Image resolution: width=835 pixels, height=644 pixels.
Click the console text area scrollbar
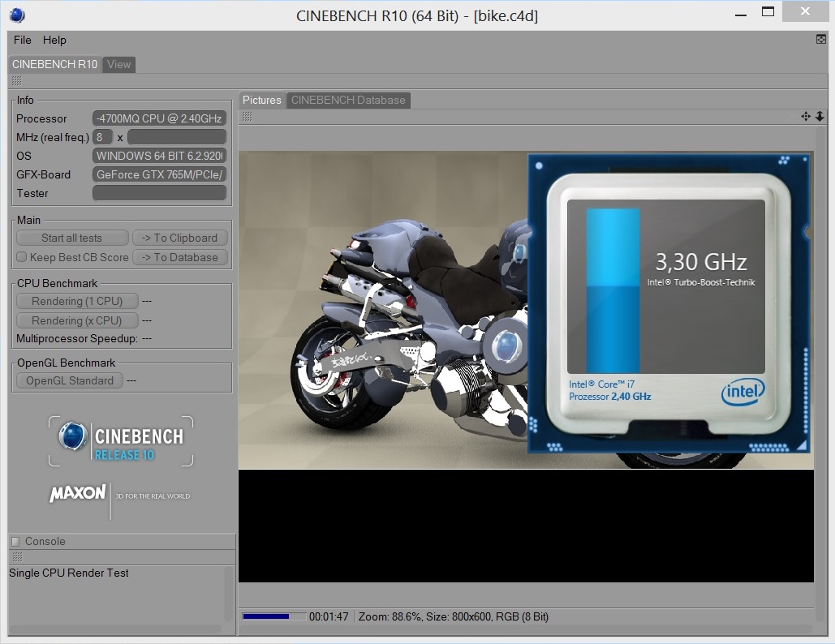[x=229, y=595]
